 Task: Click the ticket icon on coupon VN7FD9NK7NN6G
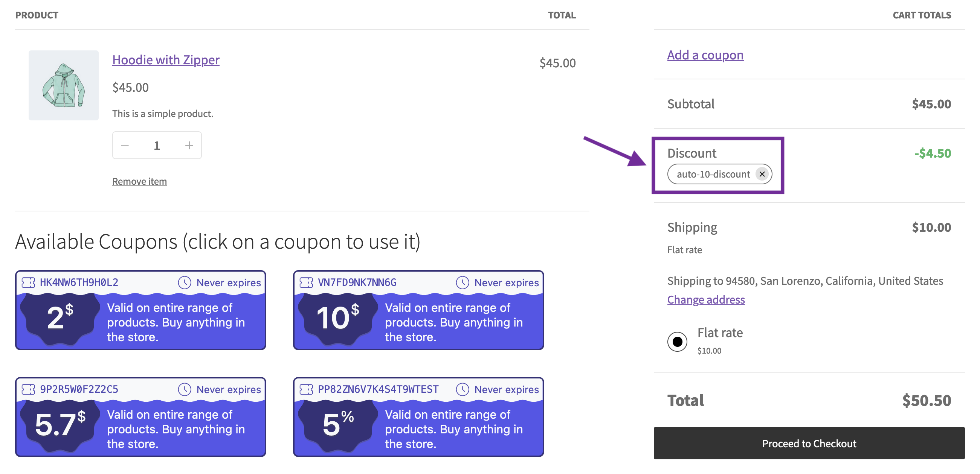307,283
